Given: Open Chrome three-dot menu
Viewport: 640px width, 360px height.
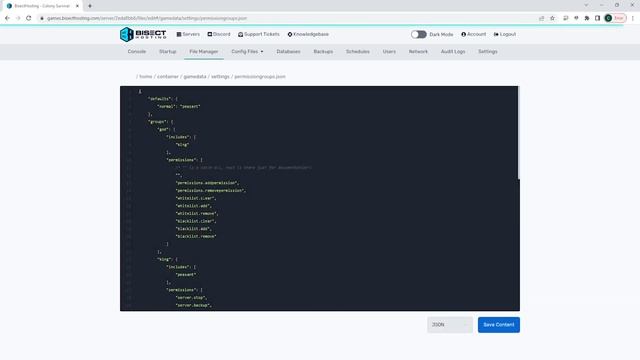Looking at the screenshot, I should click(x=633, y=18).
